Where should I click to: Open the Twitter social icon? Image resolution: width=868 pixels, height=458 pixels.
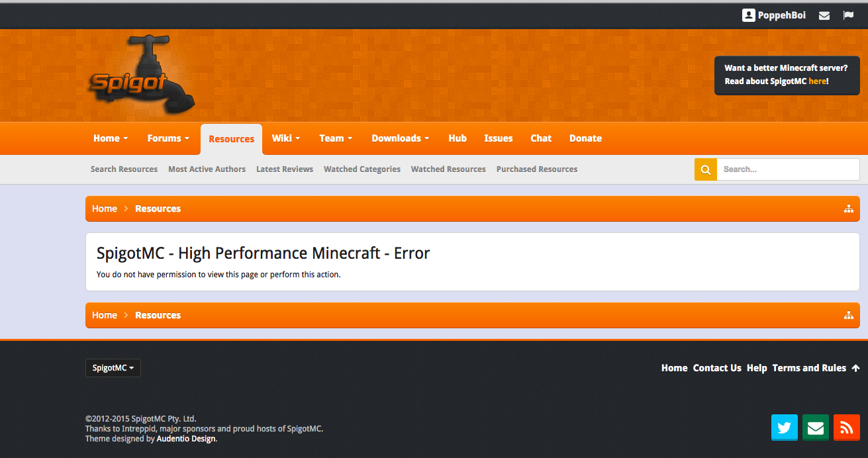pos(785,428)
